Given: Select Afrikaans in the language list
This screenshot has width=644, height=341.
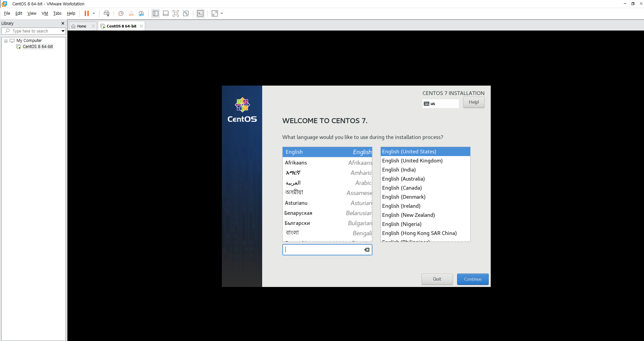Looking at the screenshot, I should [327, 163].
